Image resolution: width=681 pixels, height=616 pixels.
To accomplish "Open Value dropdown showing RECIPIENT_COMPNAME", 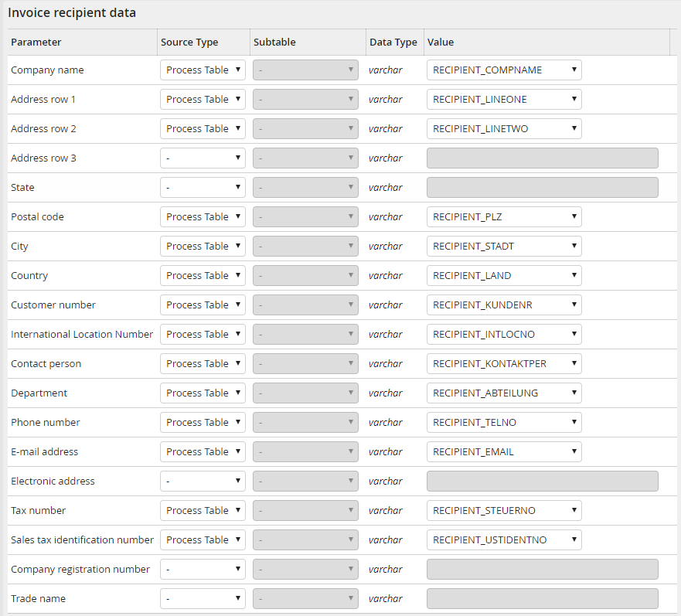I will (x=504, y=70).
